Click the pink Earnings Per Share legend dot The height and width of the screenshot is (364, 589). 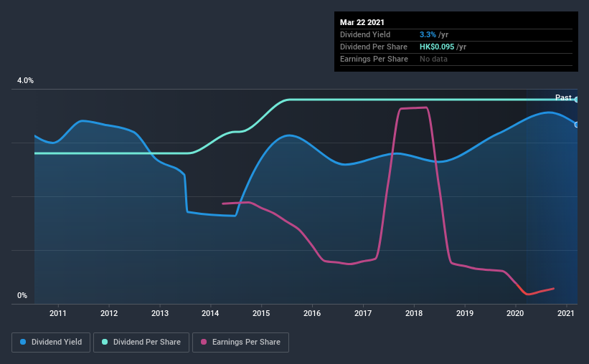204,342
